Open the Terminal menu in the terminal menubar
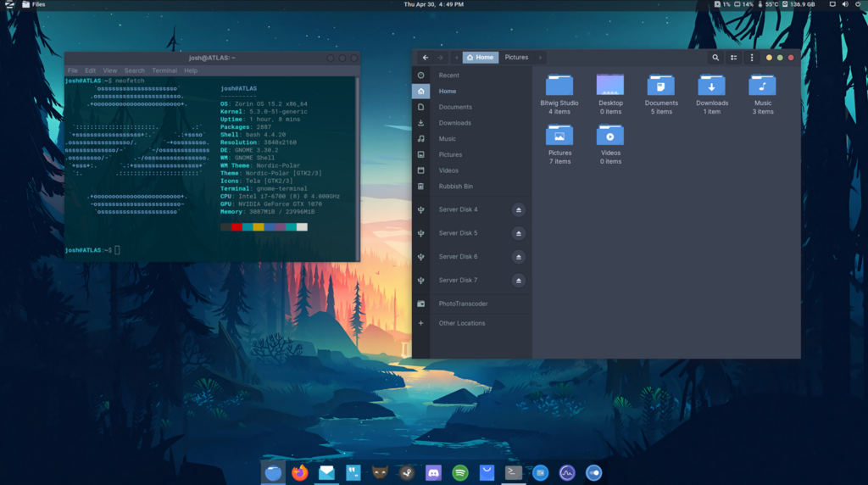This screenshot has height=485, width=868. [x=164, y=70]
